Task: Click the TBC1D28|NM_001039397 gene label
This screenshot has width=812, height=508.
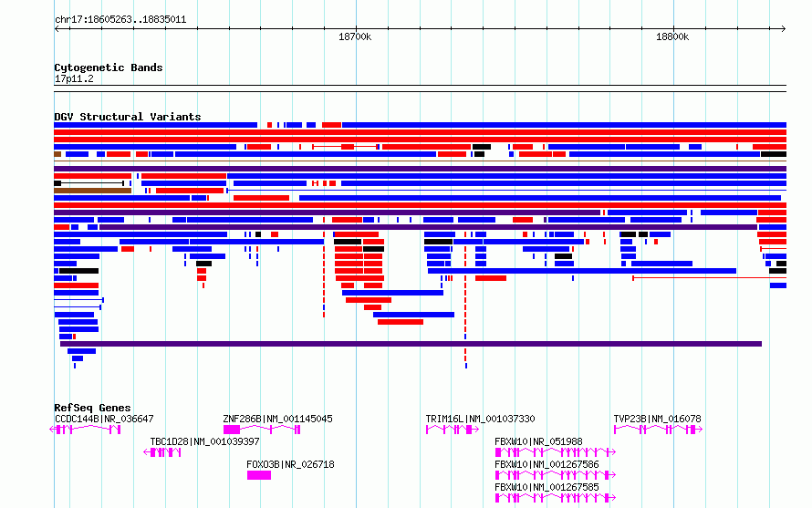Action: [204, 441]
